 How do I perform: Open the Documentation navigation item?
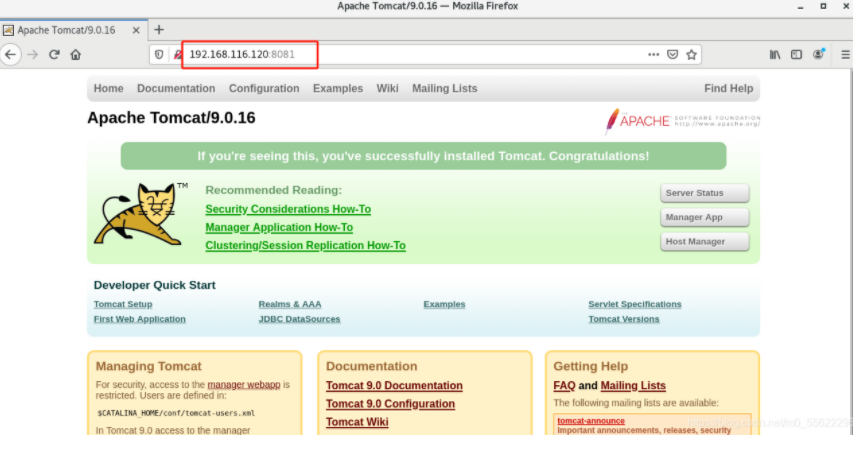pyautogui.click(x=176, y=88)
